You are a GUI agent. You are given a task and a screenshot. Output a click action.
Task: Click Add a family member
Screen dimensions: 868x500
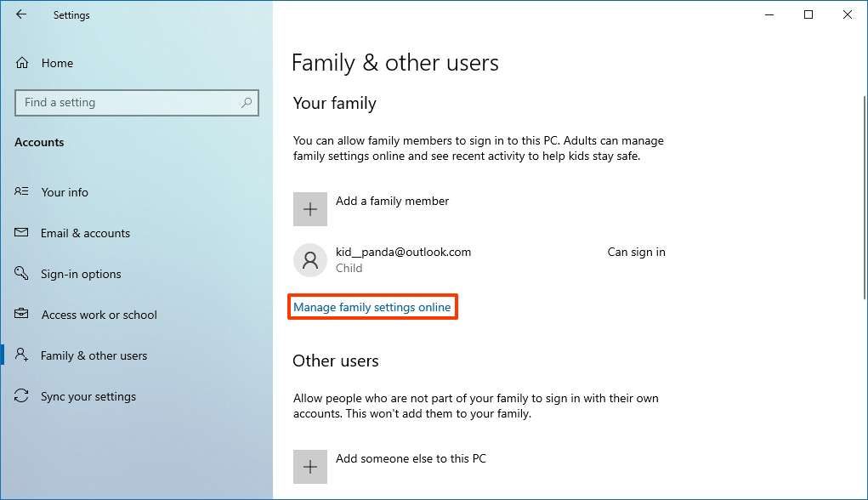tap(392, 201)
